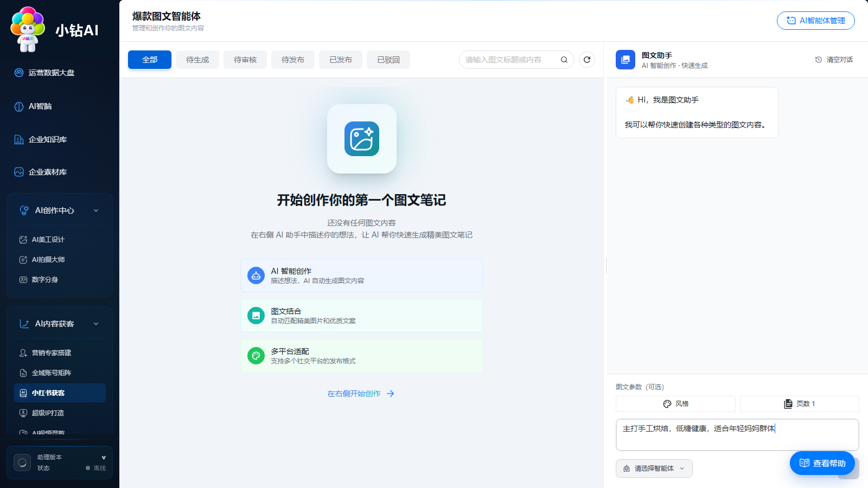Click the 在右侧开始创作 link
The height and width of the screenshot is (488, 868).
[361, 394]
